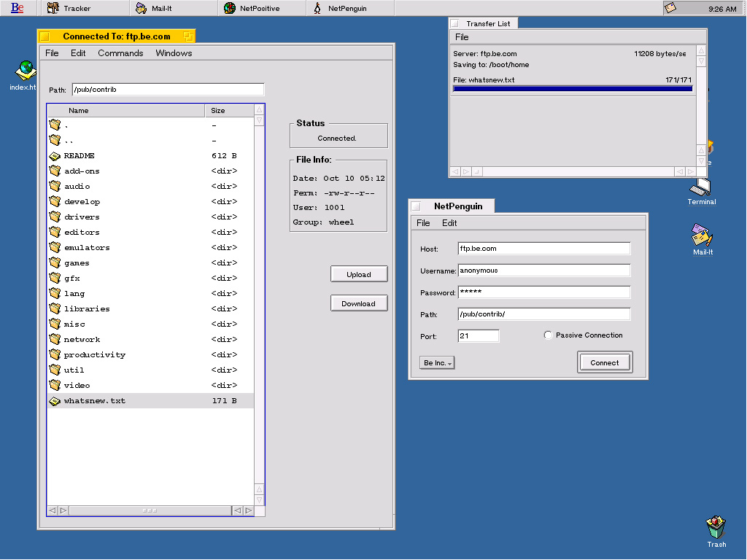
Task: Select the add-ons folder icon
Action: [x=55, y=171]
